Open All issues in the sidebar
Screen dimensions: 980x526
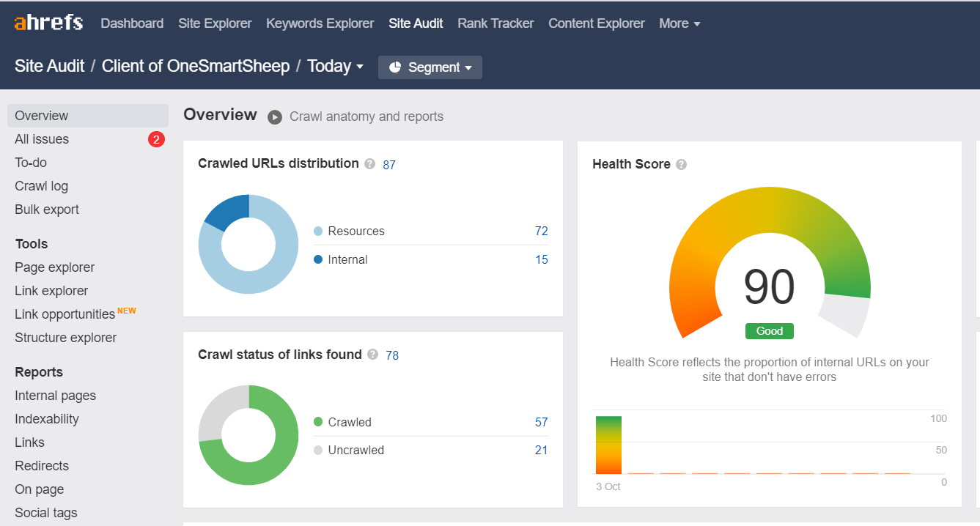(x=42, y=139)
